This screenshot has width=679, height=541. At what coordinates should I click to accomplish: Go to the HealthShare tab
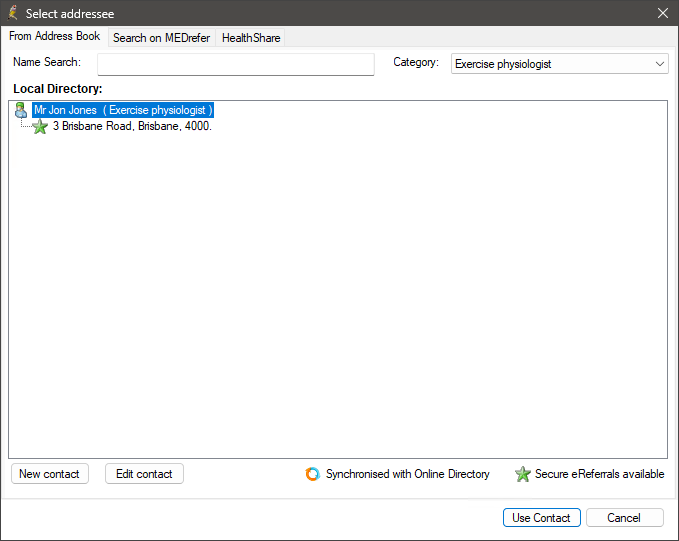point(251,38)
